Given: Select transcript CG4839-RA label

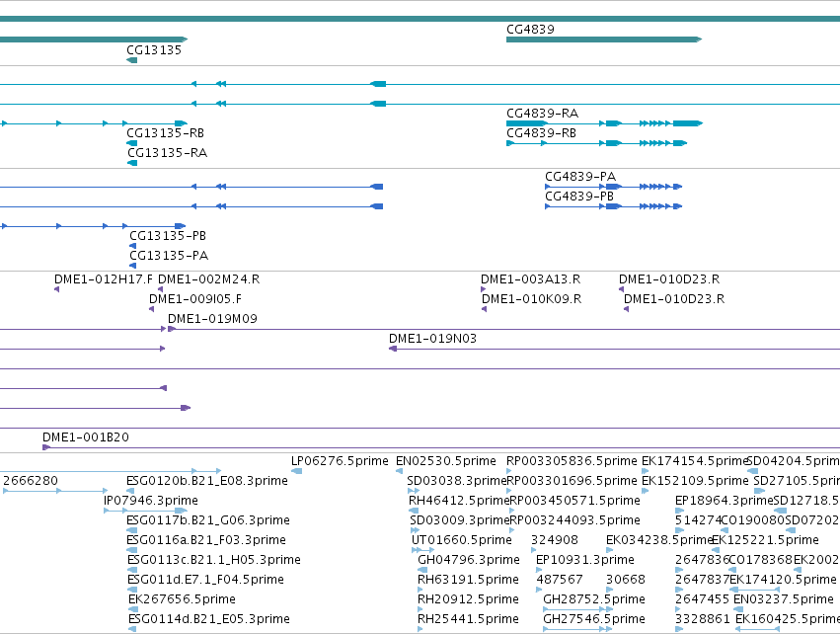Looking at the screenshot, I should tap(542, 114).
